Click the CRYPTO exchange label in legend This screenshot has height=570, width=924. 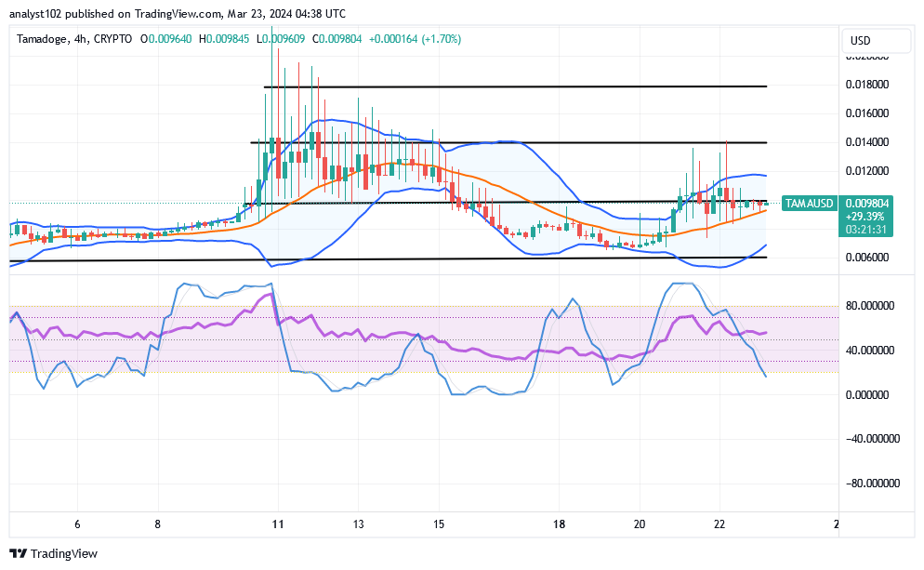(x=113, y=39)
